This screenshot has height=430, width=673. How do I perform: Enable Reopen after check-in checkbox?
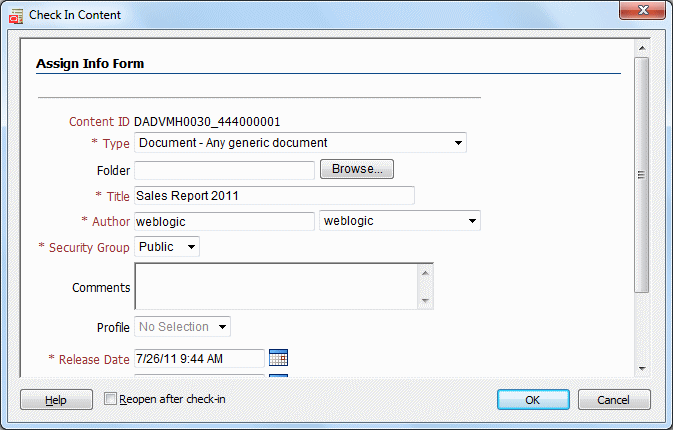110,399
